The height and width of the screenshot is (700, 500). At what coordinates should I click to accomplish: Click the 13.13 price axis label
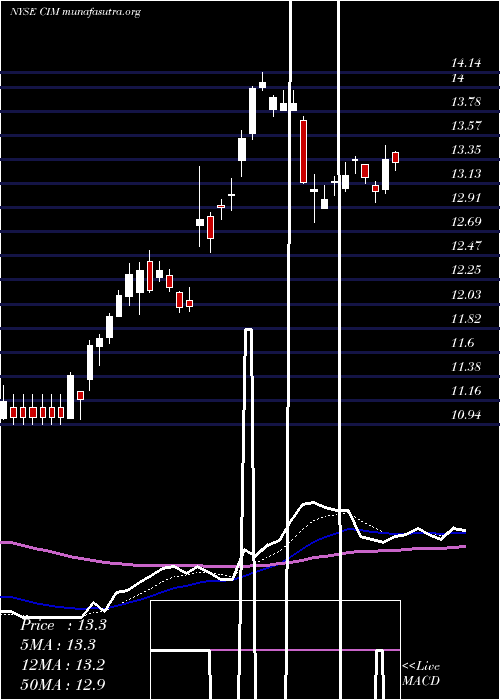click(466, 174)
